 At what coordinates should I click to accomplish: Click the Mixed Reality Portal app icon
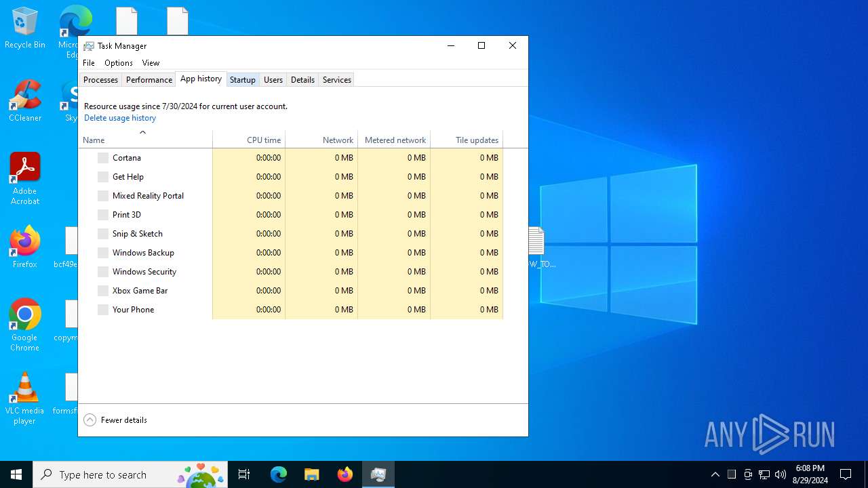click(x=103, y=196)
